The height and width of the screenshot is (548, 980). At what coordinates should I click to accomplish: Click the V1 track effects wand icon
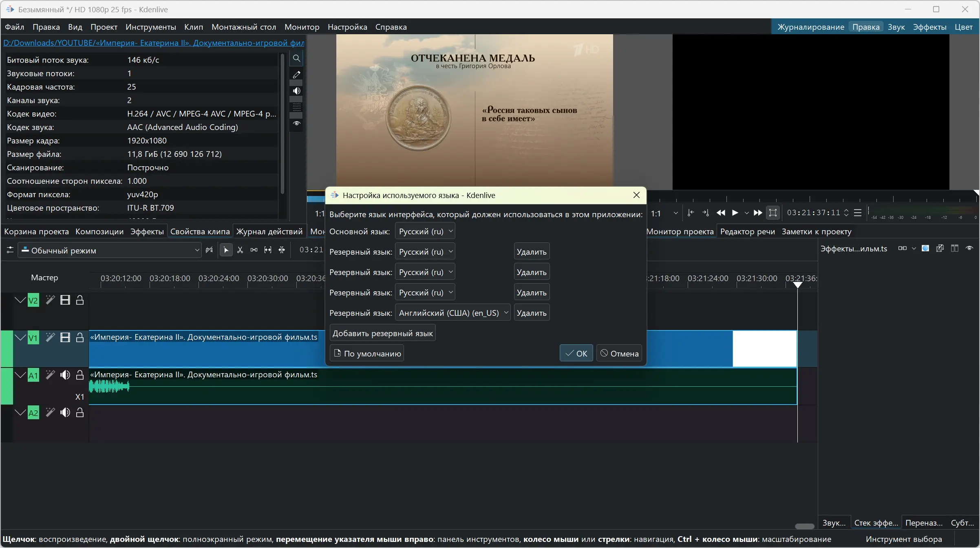pyautogui.click(x=50, y=337)
